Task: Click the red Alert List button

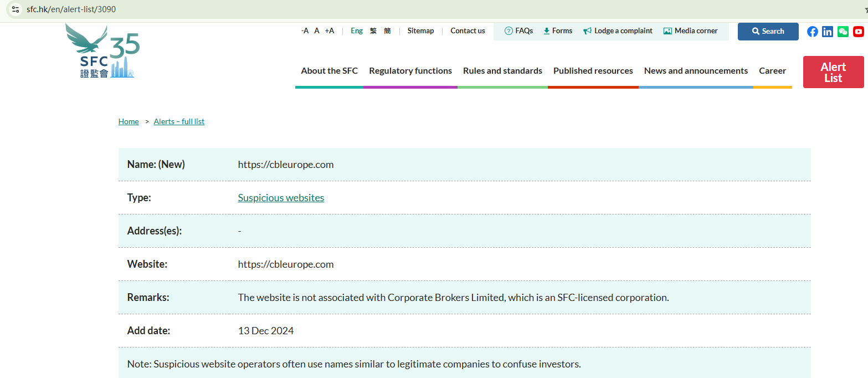Action: 833,72
